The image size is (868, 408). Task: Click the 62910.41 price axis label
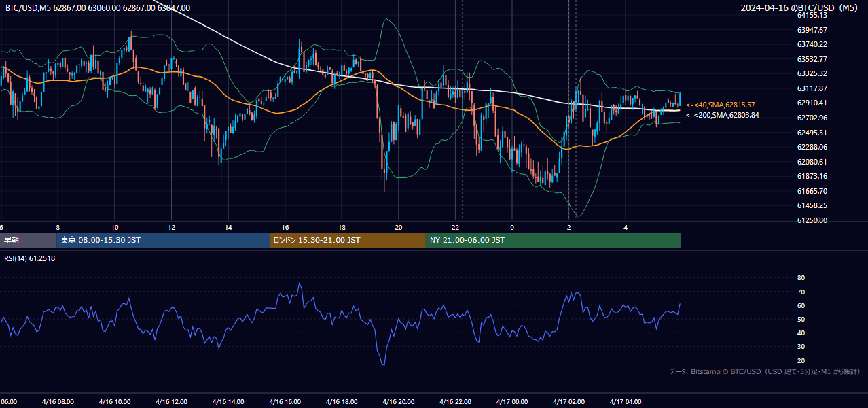pos(812,103)
